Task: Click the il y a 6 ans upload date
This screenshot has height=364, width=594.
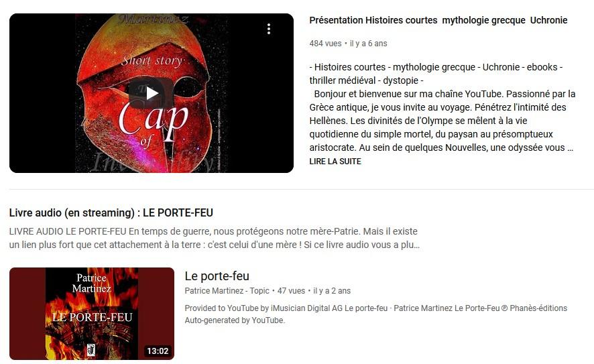Action: coord(369,44)
